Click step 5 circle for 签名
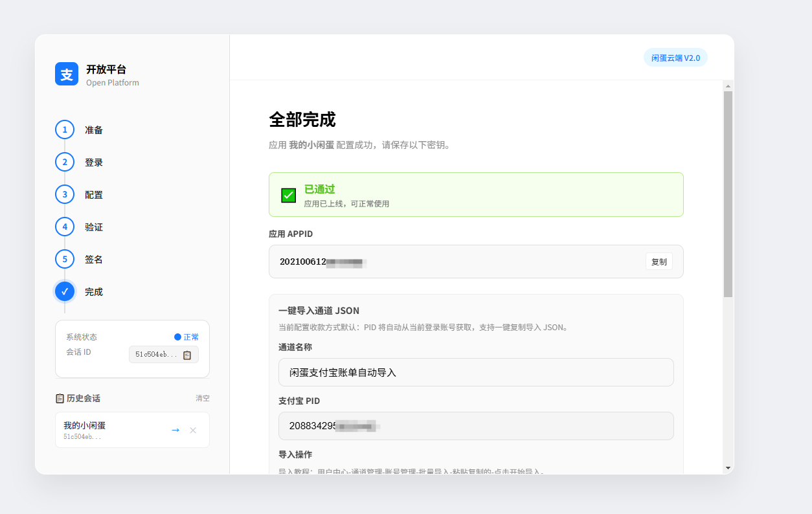 coord(65,259)
